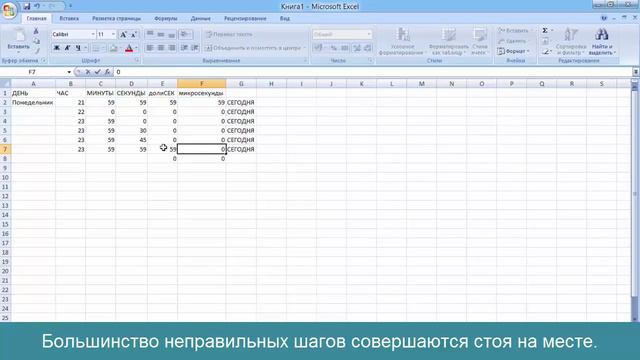Open Условное форматирование conditional formatting
Viewport: 640px width, 360px height.
[402, 41]
